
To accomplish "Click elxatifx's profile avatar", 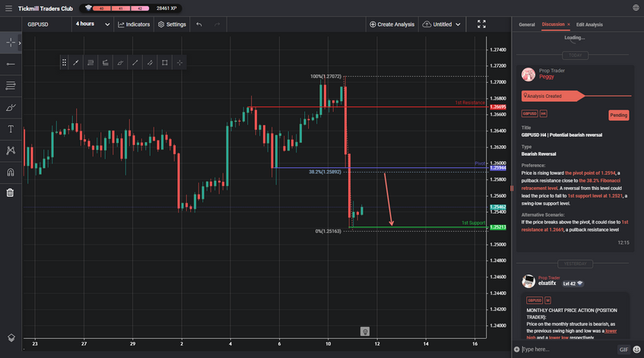I will [528, 281].
